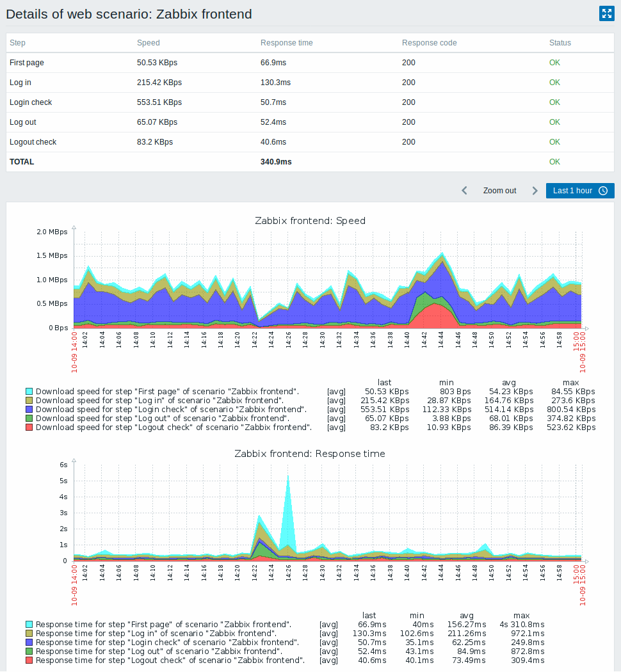Click red swatch for Logout check response time
The height and width of the screenshot is (672, 621).
(x=29, y=660)
